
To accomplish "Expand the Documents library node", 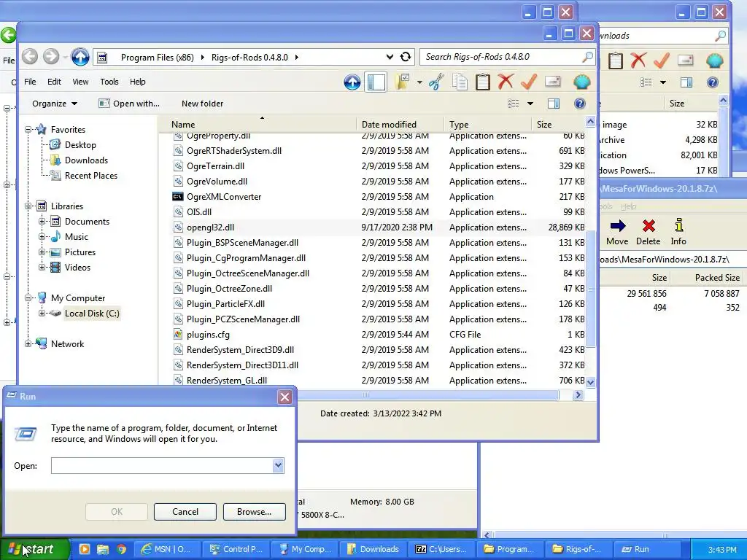I will pos(42,222).
